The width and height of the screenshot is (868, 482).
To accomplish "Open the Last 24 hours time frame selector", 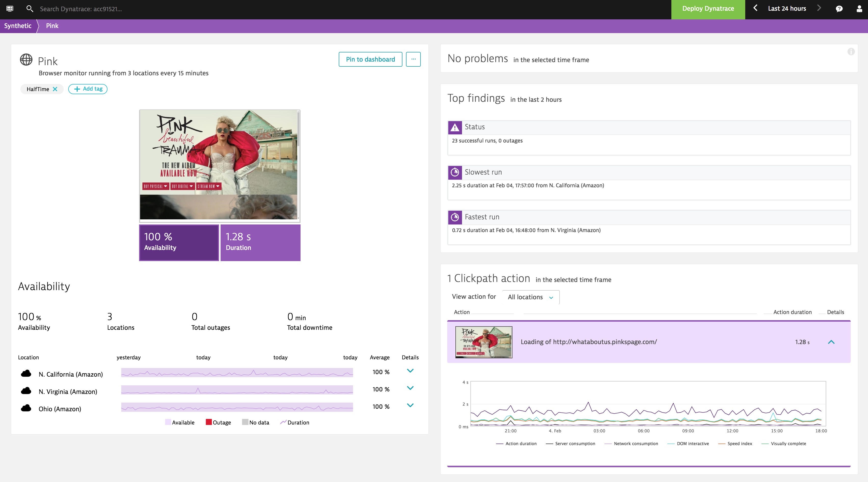I will (x=787, y=8).
